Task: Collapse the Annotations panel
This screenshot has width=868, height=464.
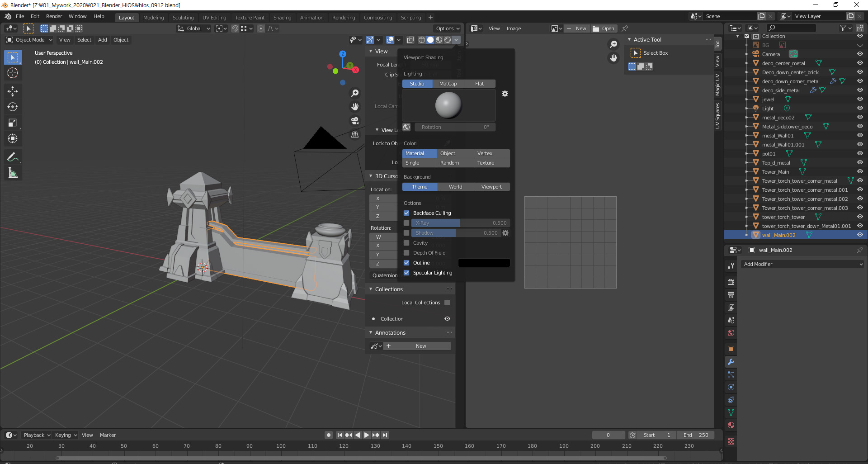Action: 371,332
